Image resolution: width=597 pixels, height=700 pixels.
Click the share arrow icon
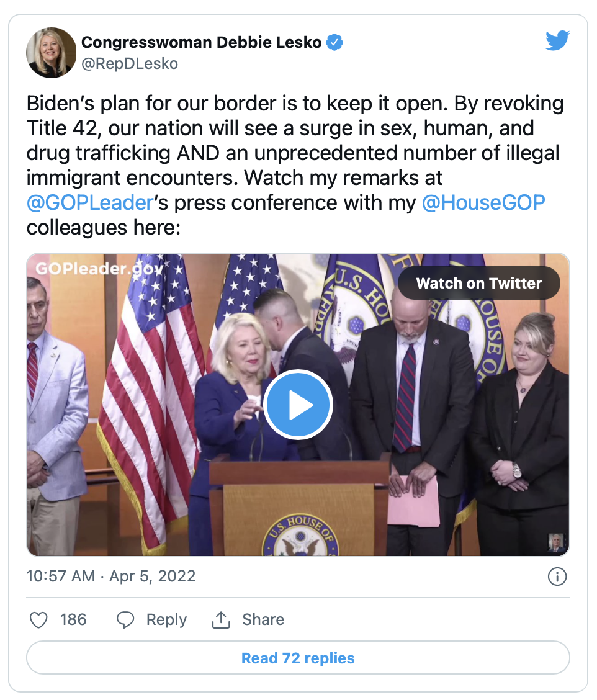coord(221,619)
